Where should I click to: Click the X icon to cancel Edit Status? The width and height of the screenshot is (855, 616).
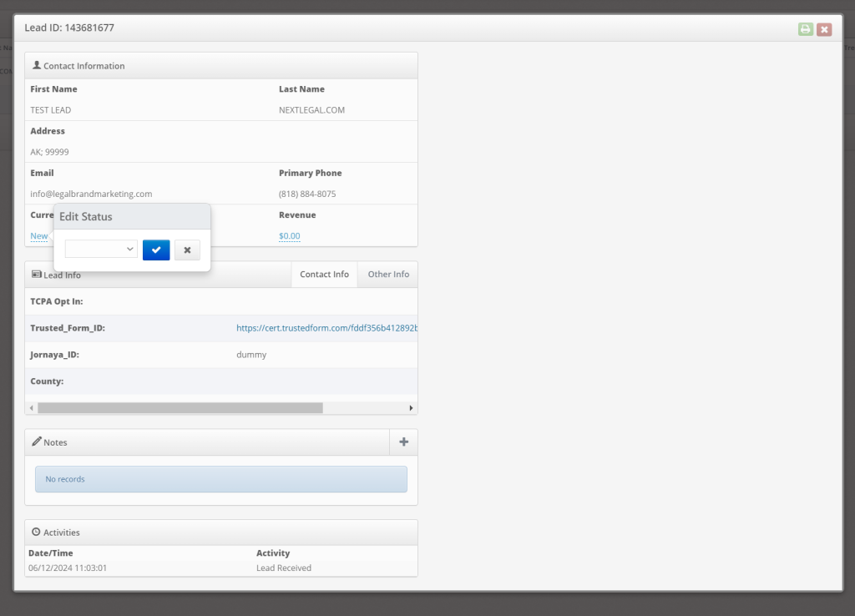(x=187, y=250)
